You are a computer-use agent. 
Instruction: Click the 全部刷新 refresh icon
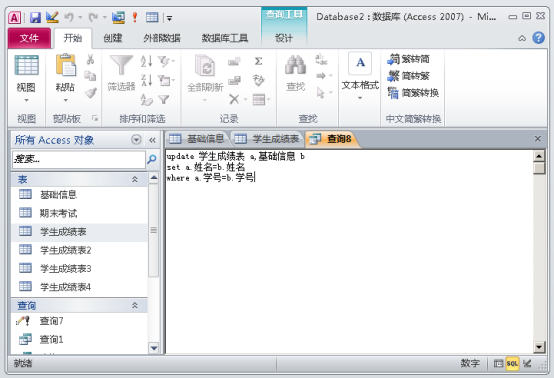(205, 65)
